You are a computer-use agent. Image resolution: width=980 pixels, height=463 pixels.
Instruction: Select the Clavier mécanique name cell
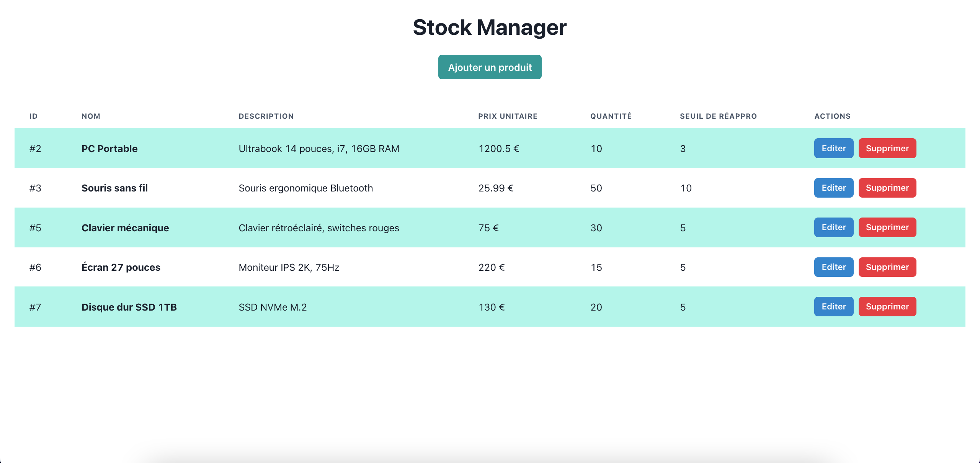[x=125, y=228]
